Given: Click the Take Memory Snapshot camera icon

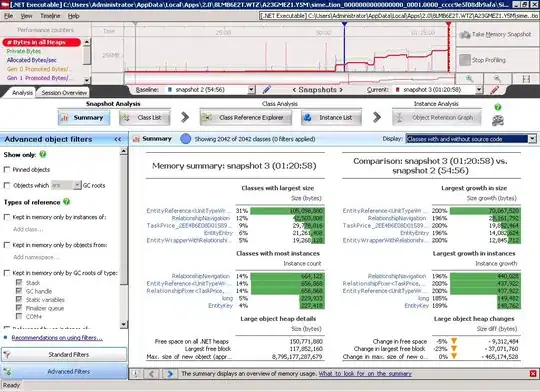Looking at the screenshot, I should 465,34.
